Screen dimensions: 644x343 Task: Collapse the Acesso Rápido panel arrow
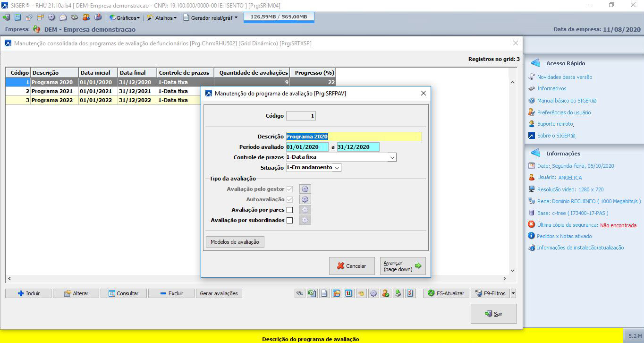click(535, 63)
